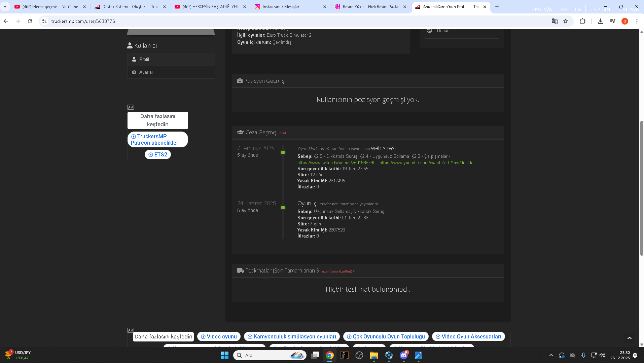Close the Instagram Mesajlar tab
644x363 pixels.
[x=325, y=7]
